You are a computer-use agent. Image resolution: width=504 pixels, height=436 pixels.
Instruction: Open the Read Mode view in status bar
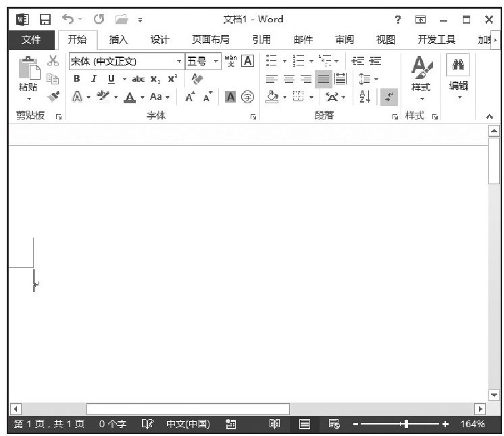pyautogui.click(x=275, y=424)
